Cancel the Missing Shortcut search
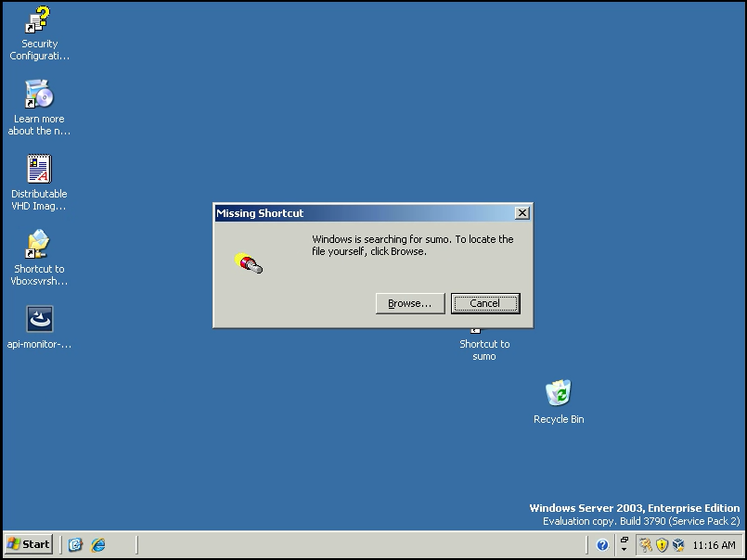This screenshot has width=747, height=560. tap(484, 303)
